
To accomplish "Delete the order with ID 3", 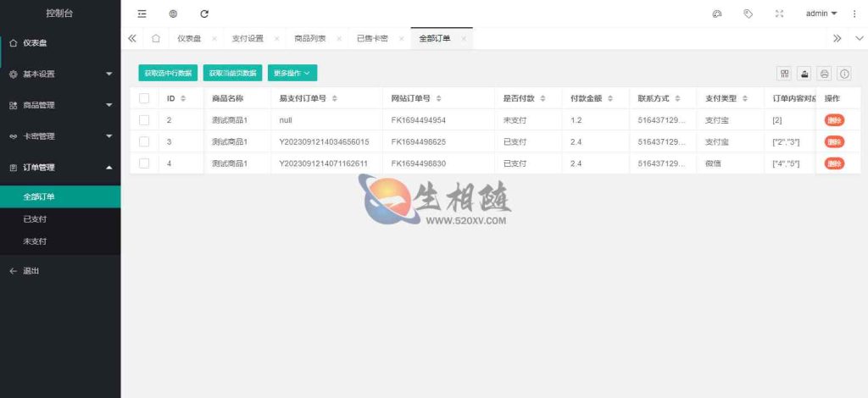I will 834,141.
